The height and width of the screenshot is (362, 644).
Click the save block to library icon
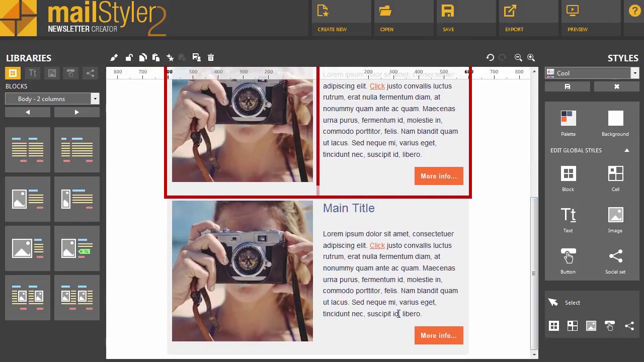(197, 57)
